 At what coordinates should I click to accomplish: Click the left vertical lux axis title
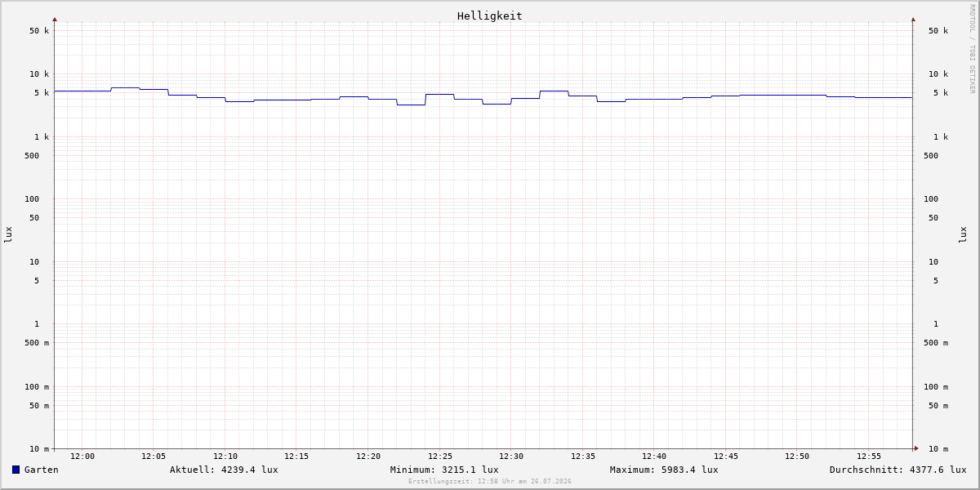tap(8, 234)
